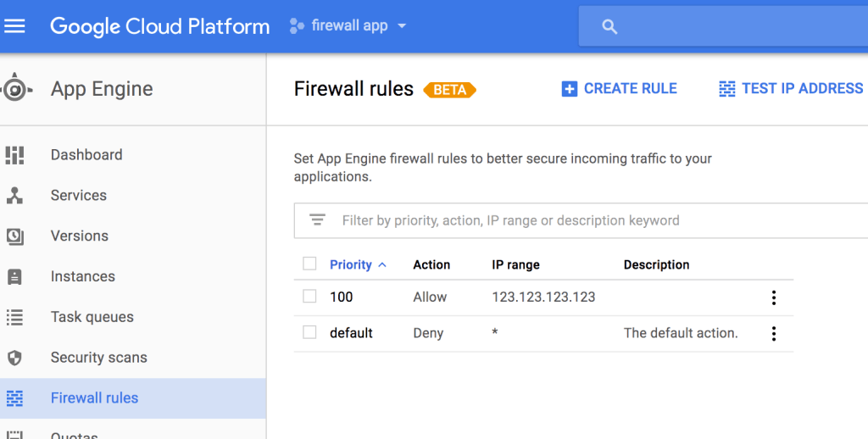Click the Task queues list icon

point(14,318)
